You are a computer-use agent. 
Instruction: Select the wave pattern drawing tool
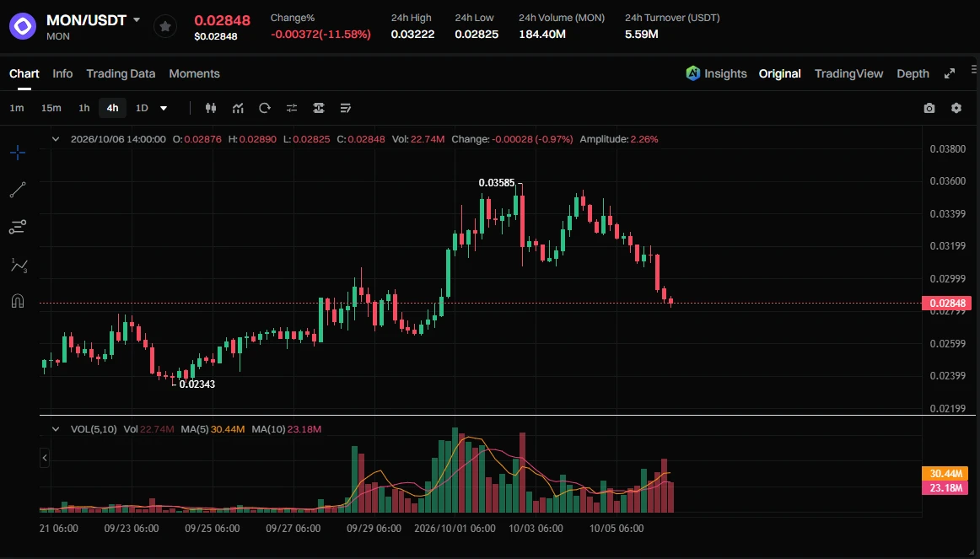click(x=19, y=266)
